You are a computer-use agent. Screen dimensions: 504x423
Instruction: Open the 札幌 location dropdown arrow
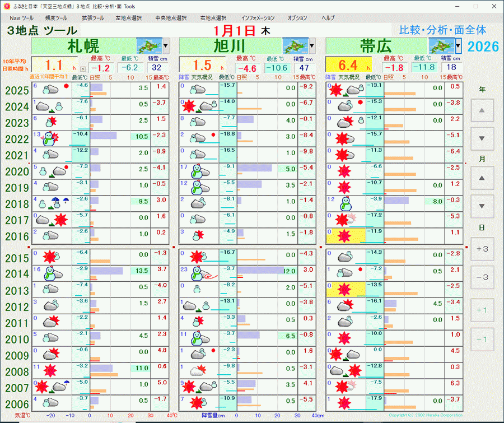click(165, 45)
